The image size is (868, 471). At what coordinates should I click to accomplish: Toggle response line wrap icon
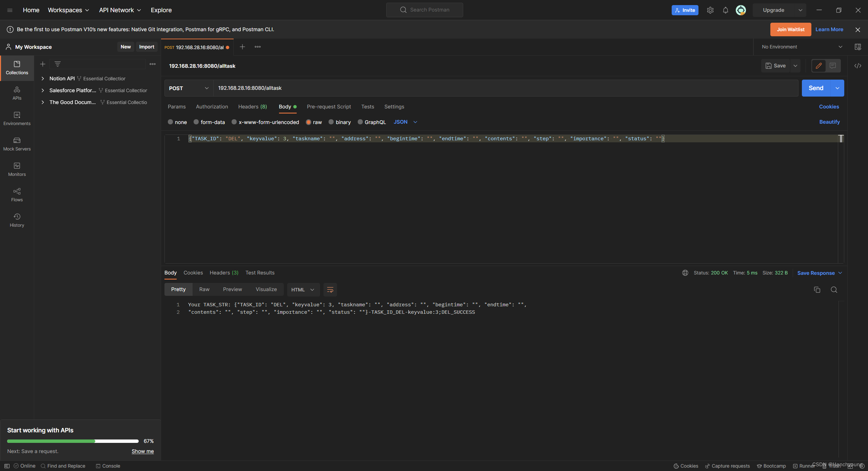[330, 290]
